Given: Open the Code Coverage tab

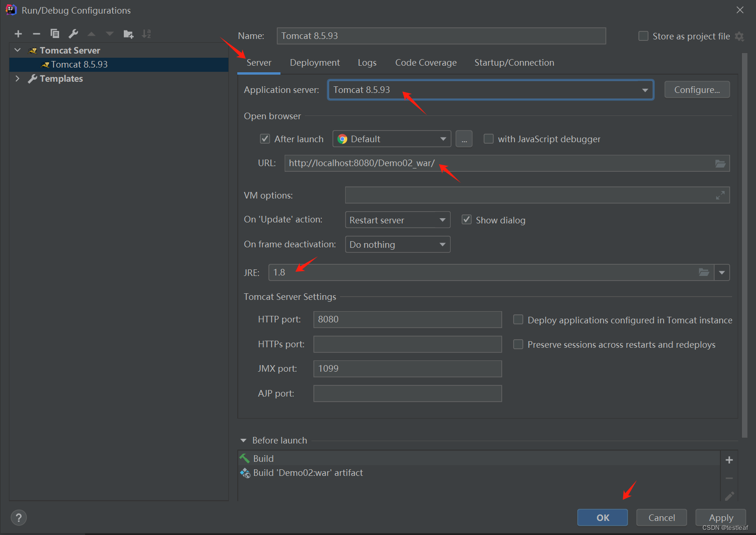Looking at the screenshot, I should [x=426, y=62].
